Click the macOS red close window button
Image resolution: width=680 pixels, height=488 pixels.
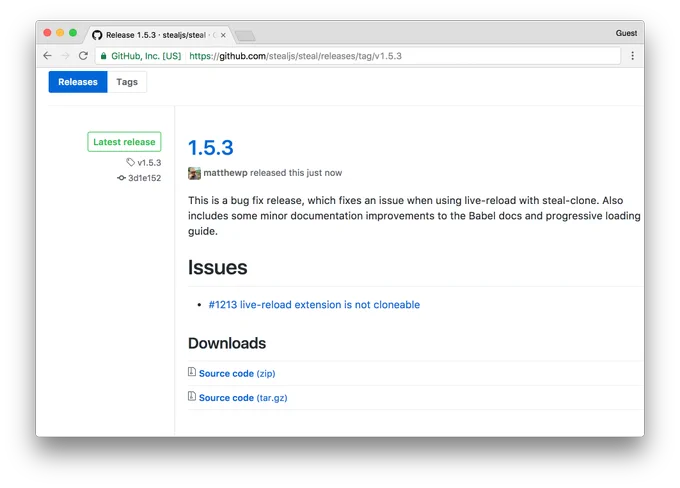pos(47,33)
